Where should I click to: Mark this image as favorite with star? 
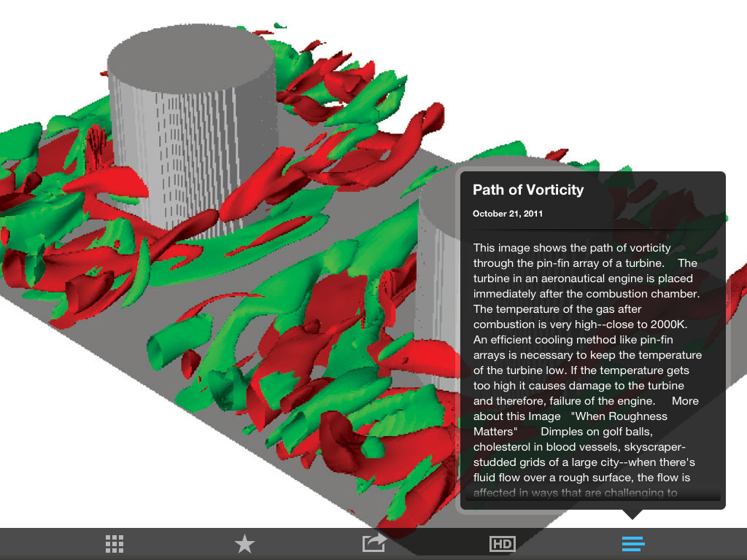[244, 544]
